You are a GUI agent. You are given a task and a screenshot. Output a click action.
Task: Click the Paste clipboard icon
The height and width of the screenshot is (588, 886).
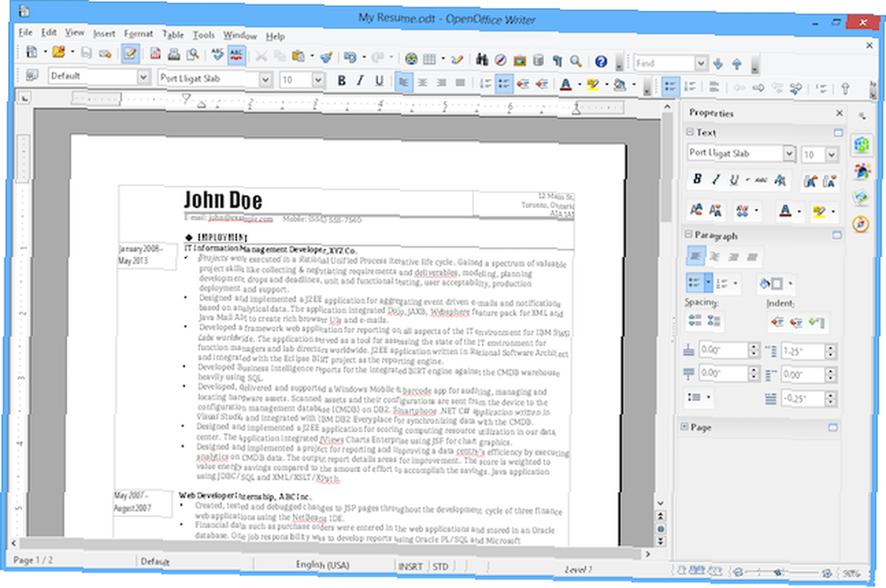pyautogui.click(x=299, y=56)
